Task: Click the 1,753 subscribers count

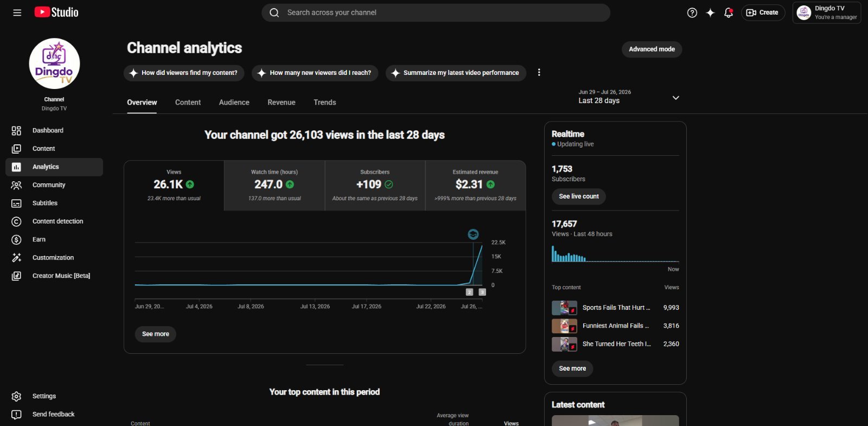Action: tap(562, 169)
